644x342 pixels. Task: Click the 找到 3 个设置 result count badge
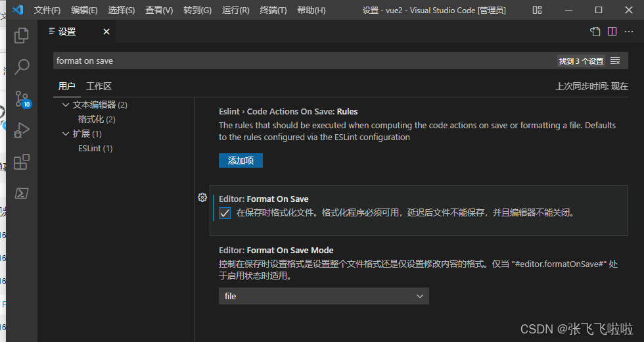[581, 61]
